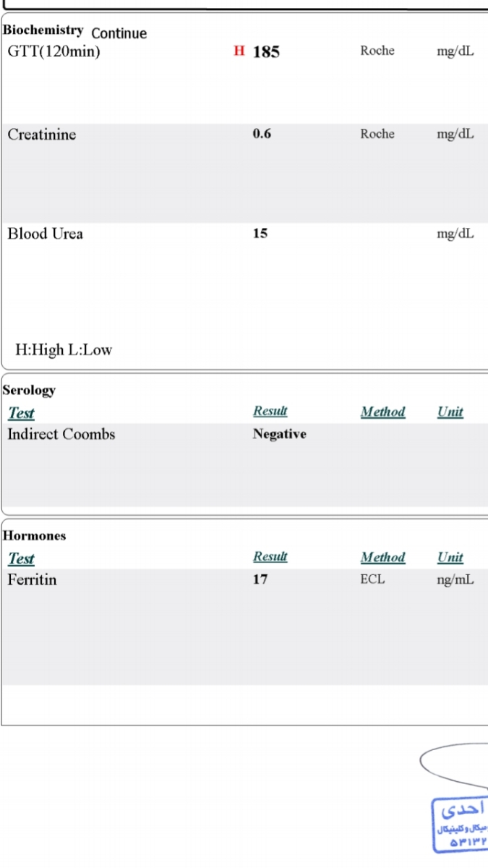
Task: Click the red H high flag
Action: click(239, 51)
